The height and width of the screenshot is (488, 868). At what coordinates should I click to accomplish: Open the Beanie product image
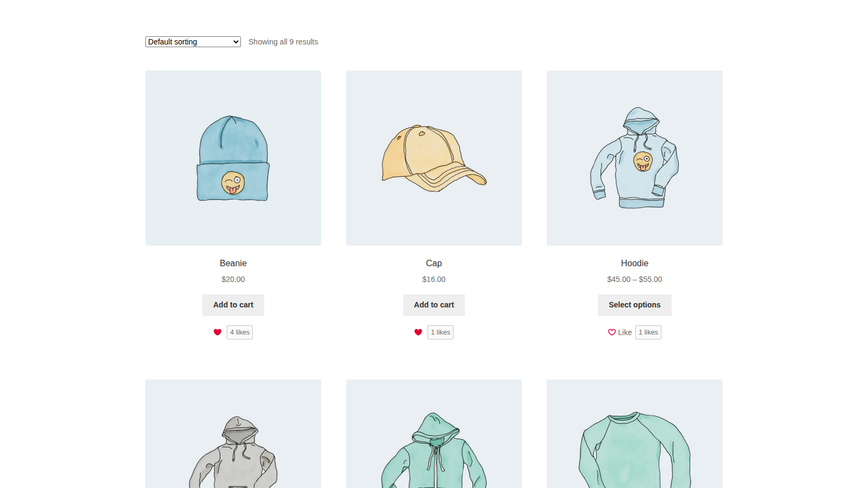pos(233,158)
